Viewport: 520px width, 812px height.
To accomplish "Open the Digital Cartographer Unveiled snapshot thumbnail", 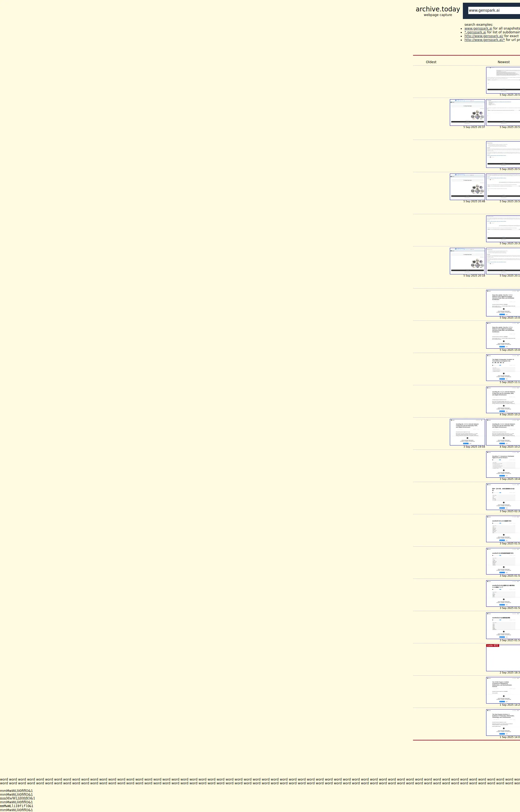I will click(x=503, y=368).
